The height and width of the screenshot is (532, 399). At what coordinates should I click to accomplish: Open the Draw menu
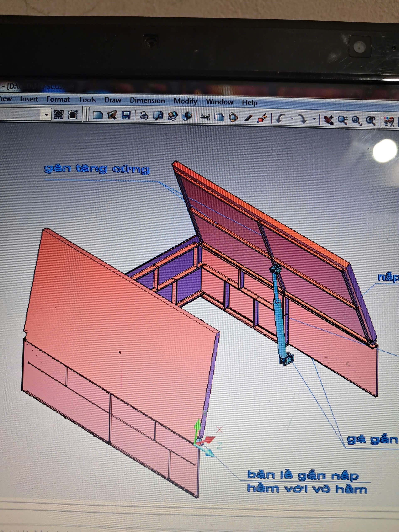(x=113, y=100)
